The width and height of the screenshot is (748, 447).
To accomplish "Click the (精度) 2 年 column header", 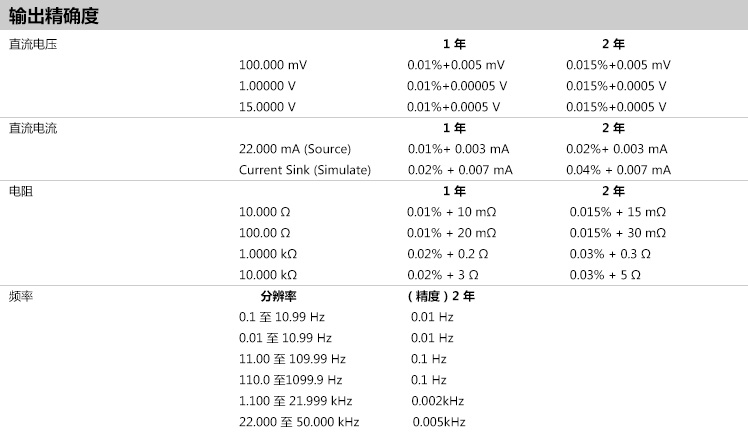I will (441, 296).
